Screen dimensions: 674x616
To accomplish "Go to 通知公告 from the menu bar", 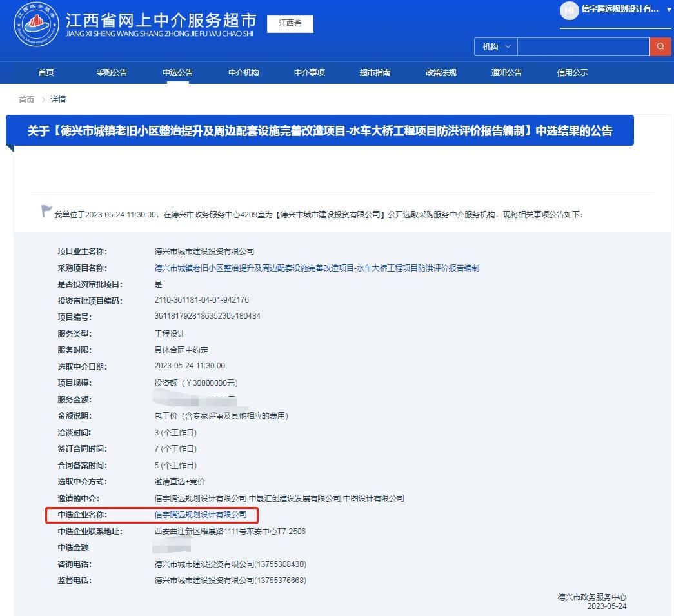I will tap(506, 73).
